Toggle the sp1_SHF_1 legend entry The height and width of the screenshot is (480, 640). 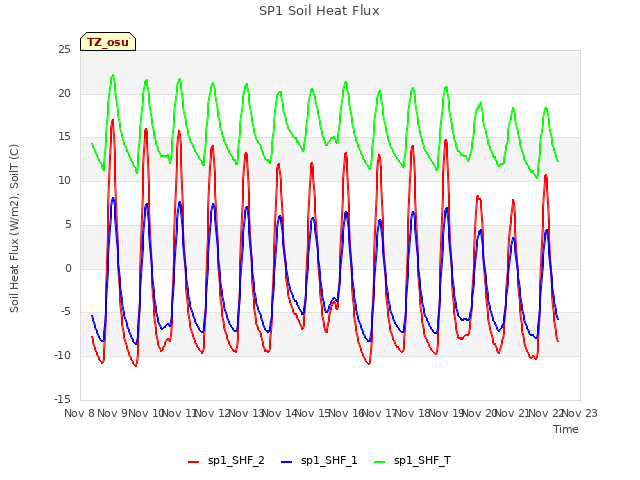click(x=319, y=461)
